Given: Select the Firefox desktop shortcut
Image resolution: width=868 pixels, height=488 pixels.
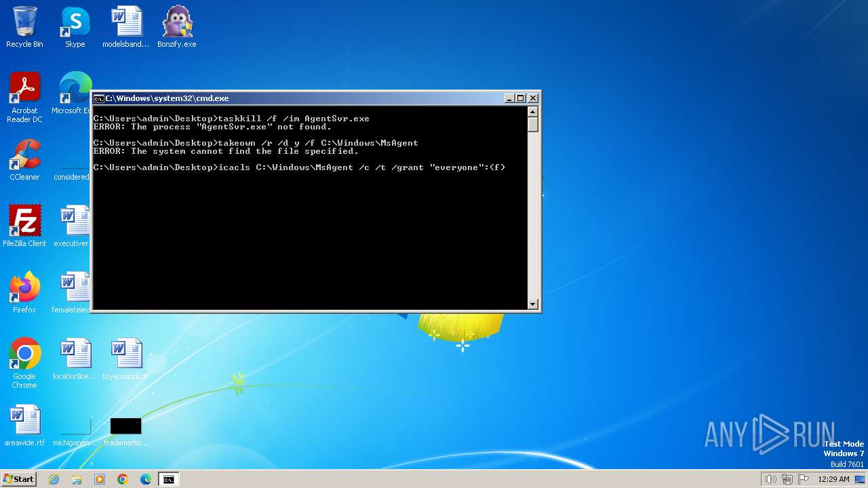Looking at the screenshot, I should click(x=24, y=293).
